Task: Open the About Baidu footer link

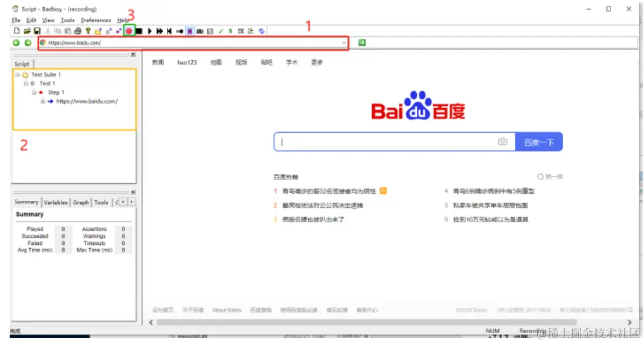Action: 227,310
